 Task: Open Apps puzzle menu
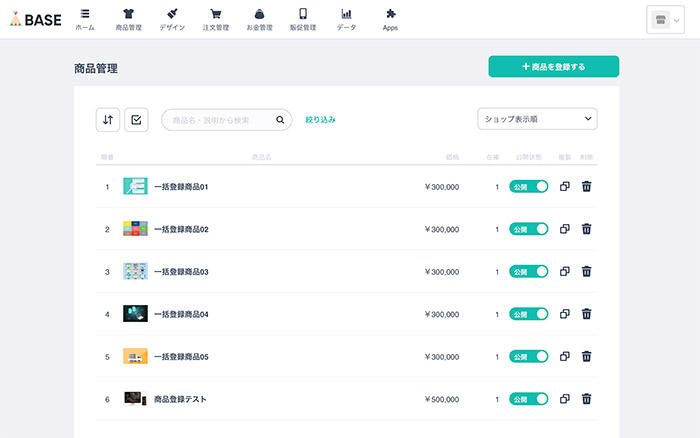point(390,20)
